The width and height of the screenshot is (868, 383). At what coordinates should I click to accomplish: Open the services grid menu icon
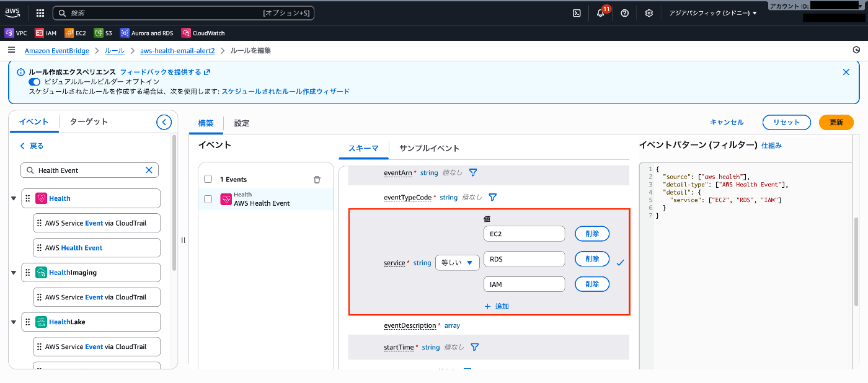click(40, 13)
